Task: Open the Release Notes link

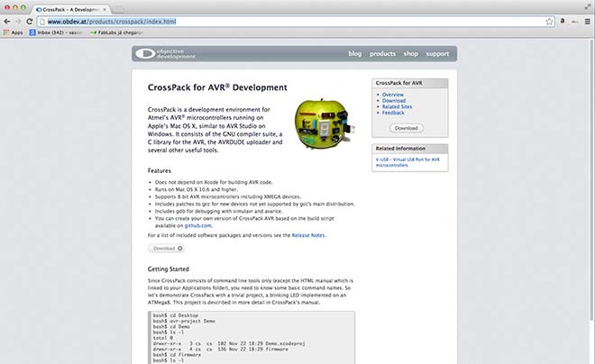Action: [308, 235]
